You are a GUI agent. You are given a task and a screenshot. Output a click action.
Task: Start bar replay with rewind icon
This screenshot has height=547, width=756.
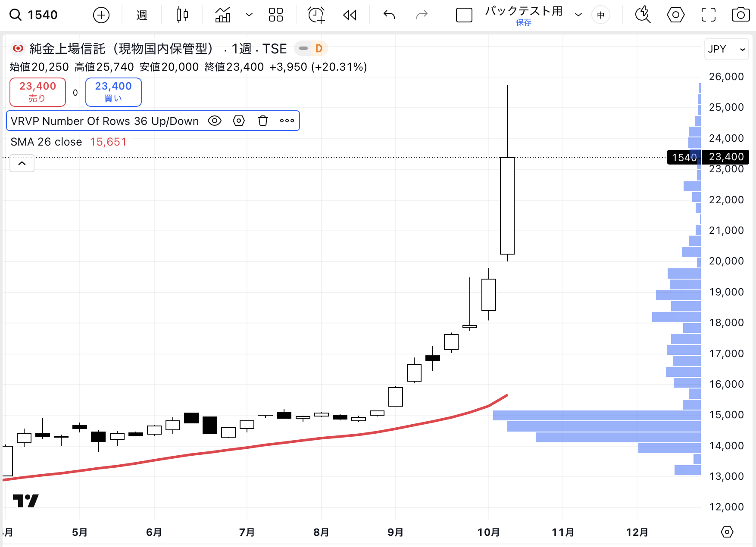tap(350, 15)
